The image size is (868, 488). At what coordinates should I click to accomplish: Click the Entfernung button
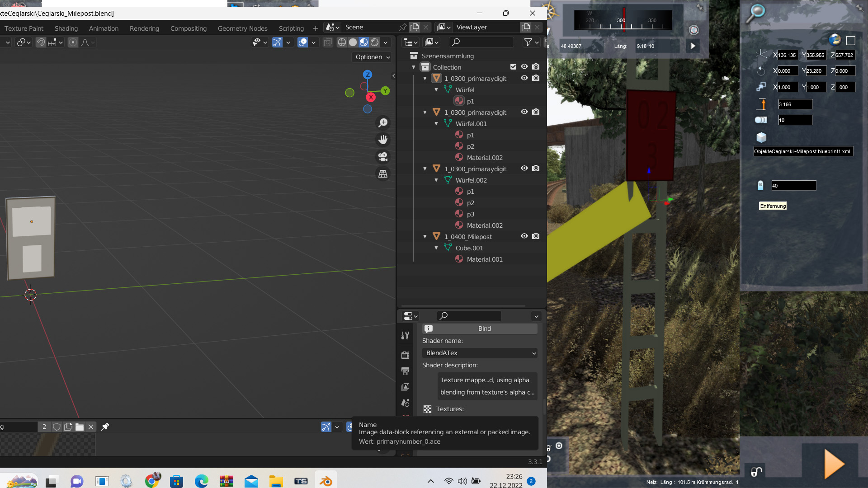point(773,206)
